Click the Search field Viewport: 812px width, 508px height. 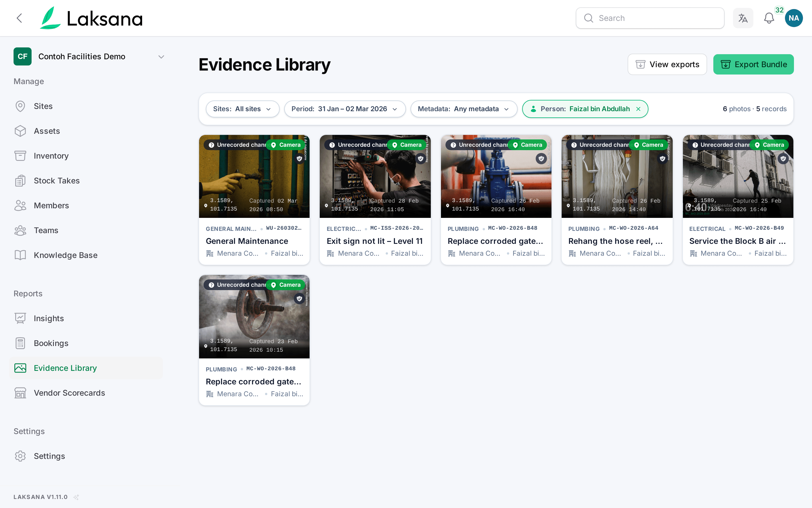tap(650, 18)
